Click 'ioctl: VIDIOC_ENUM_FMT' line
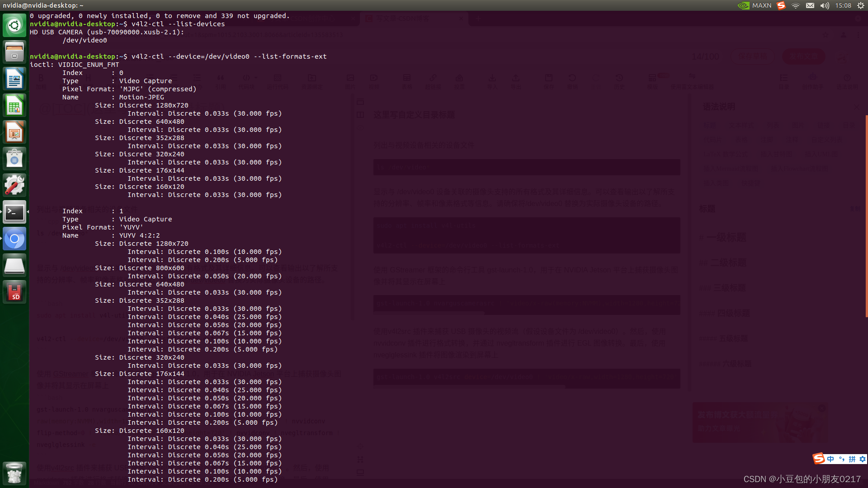The image size is (868, 488). tap(75, 65)
